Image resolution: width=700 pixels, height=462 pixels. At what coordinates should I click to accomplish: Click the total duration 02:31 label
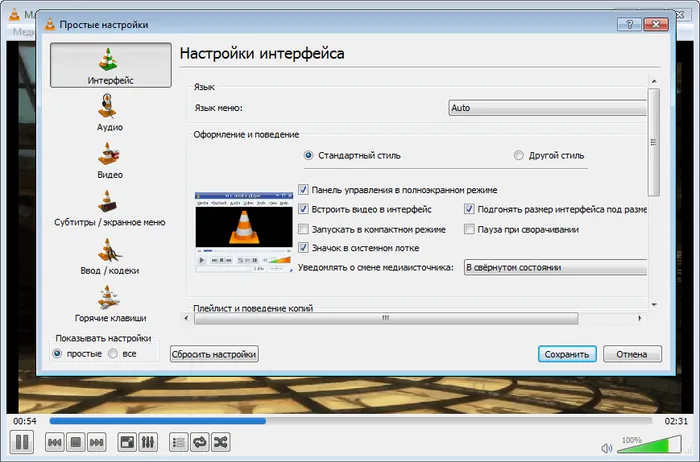click(x=676, y=421)
